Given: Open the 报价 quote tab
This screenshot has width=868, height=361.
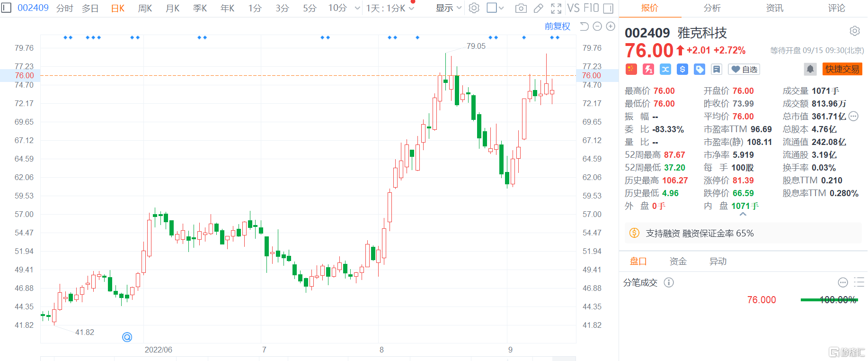Looking at the screenshot, I should [650, 8].
